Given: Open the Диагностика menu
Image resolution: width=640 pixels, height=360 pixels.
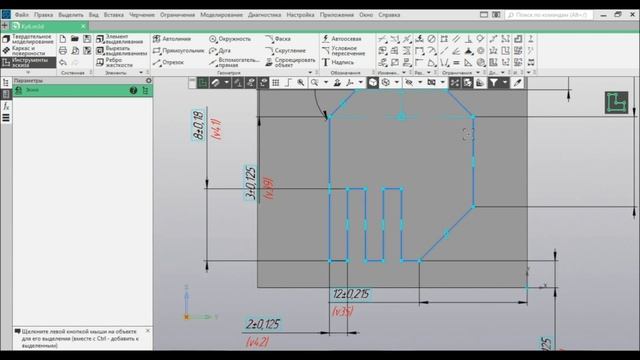Looking at the screenshot, I should tap(264, 15).
